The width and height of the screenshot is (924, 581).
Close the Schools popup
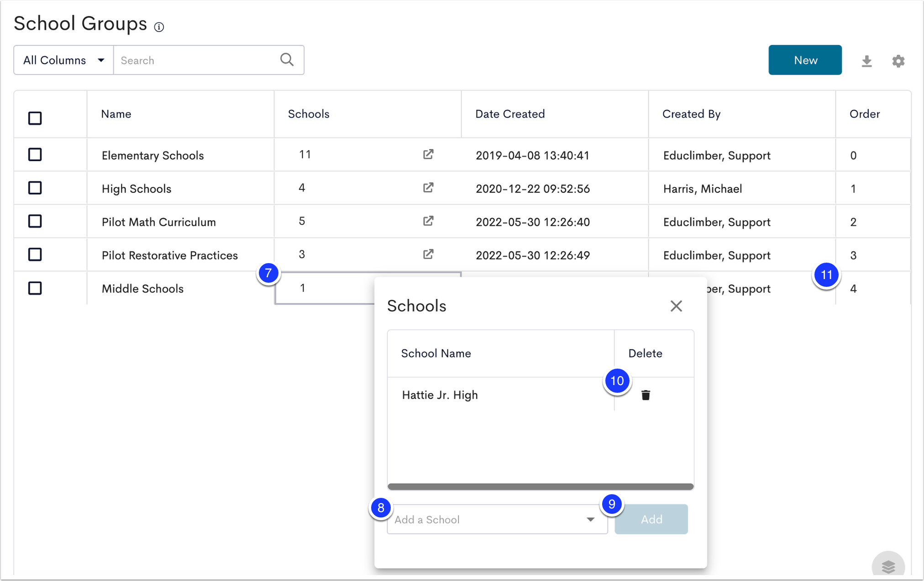tap(676, 306)
